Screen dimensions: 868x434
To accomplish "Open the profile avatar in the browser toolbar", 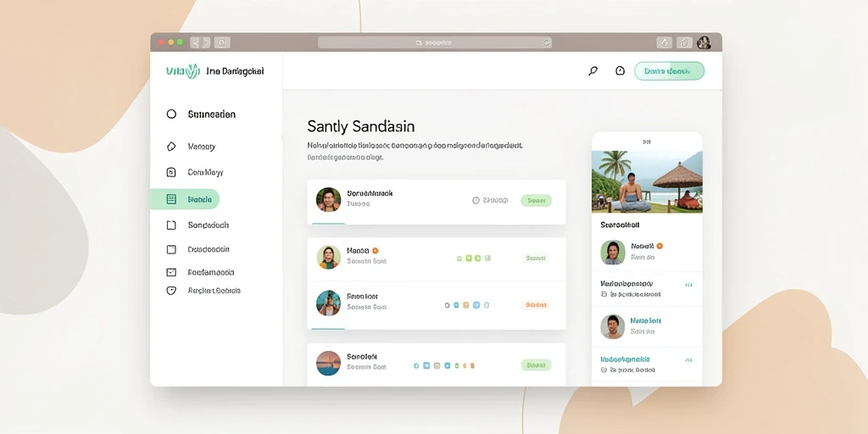I will [704, 42].
